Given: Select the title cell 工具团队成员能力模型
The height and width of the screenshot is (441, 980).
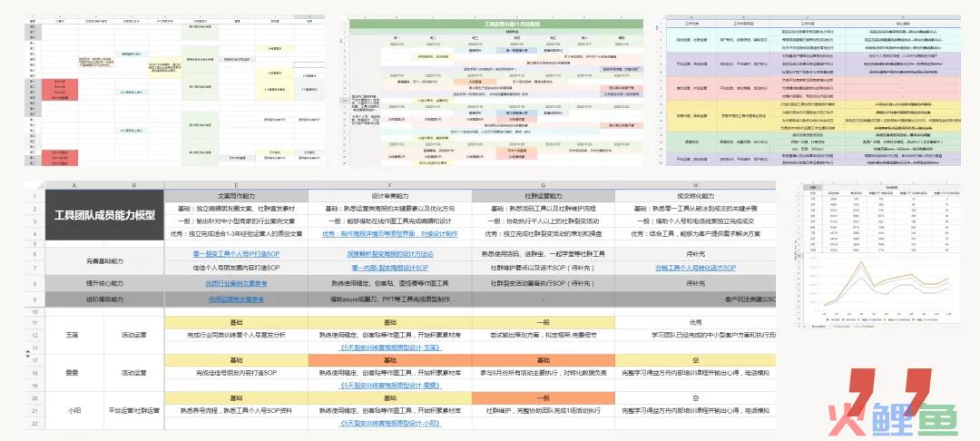Looking at the screenshot, I should 103,216.
